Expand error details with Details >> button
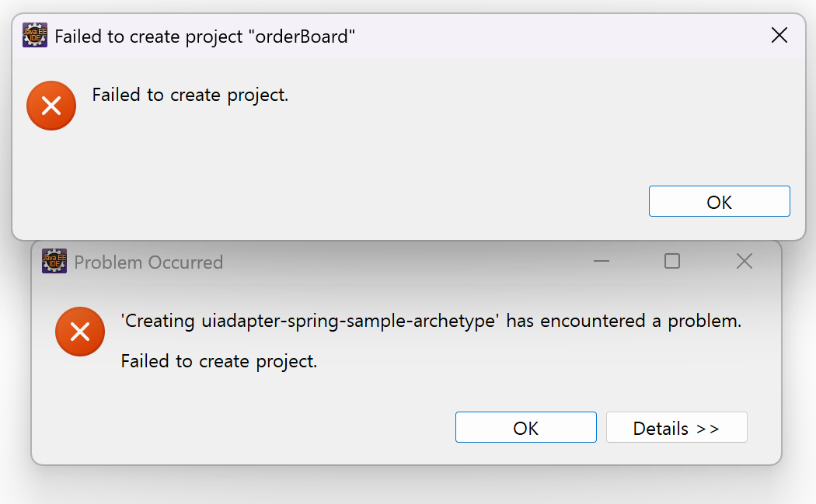The height and width of the screenshot is (504, 816). [x=676, y=428]
